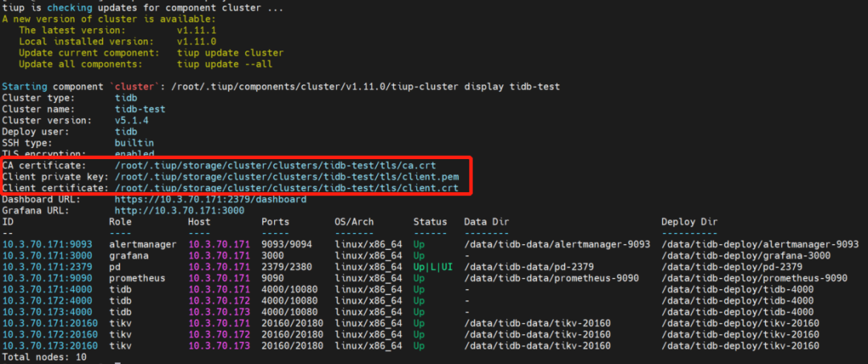Click the ID 10.3.70.172:20160
Viewport: 868px width, 364px height.
click(x=50, y=335)
